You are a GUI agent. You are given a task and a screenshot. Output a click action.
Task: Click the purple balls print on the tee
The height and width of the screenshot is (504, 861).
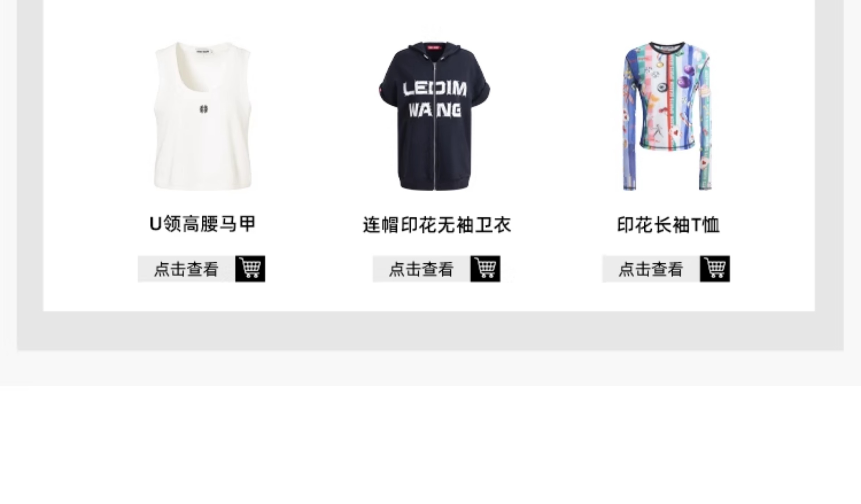pos(686,77)
